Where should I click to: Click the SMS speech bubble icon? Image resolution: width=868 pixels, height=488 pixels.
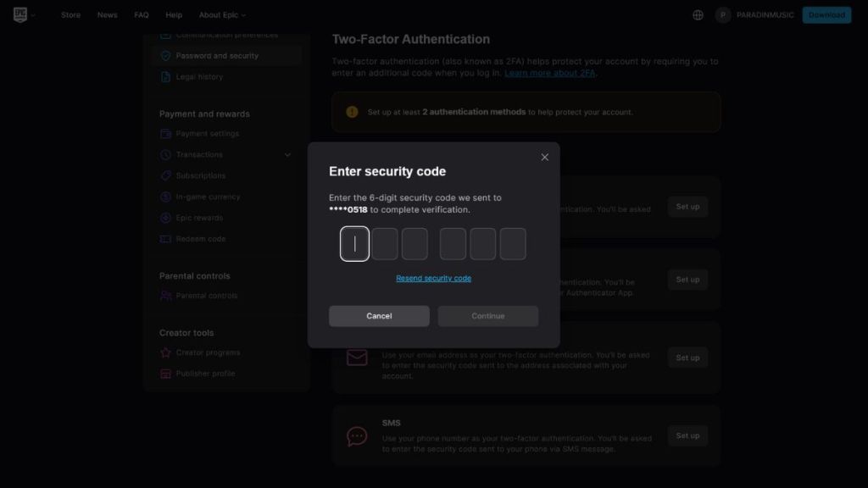(356, 434)
